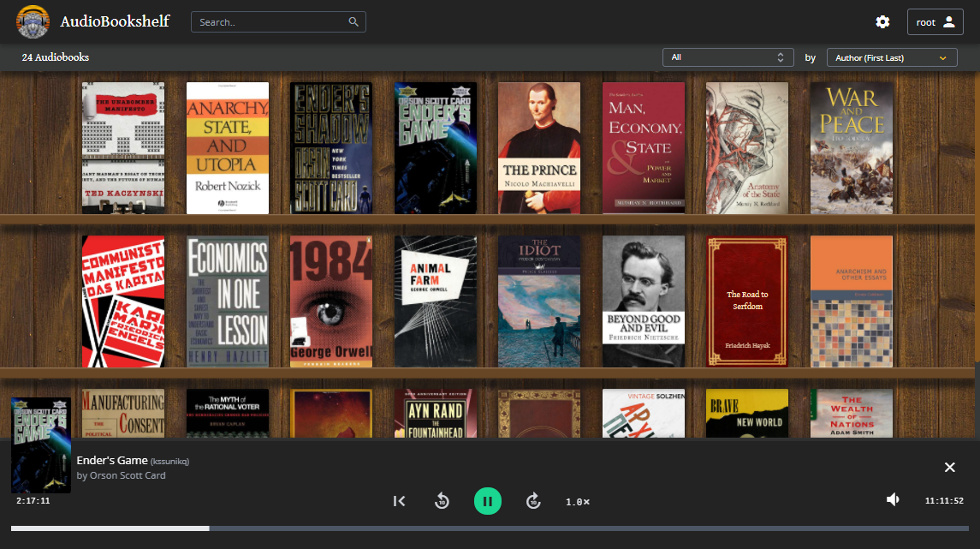This screenshot has height=549, width=980.
Task: Skip forward 10 seconds
Action: [x=533, y=501]
